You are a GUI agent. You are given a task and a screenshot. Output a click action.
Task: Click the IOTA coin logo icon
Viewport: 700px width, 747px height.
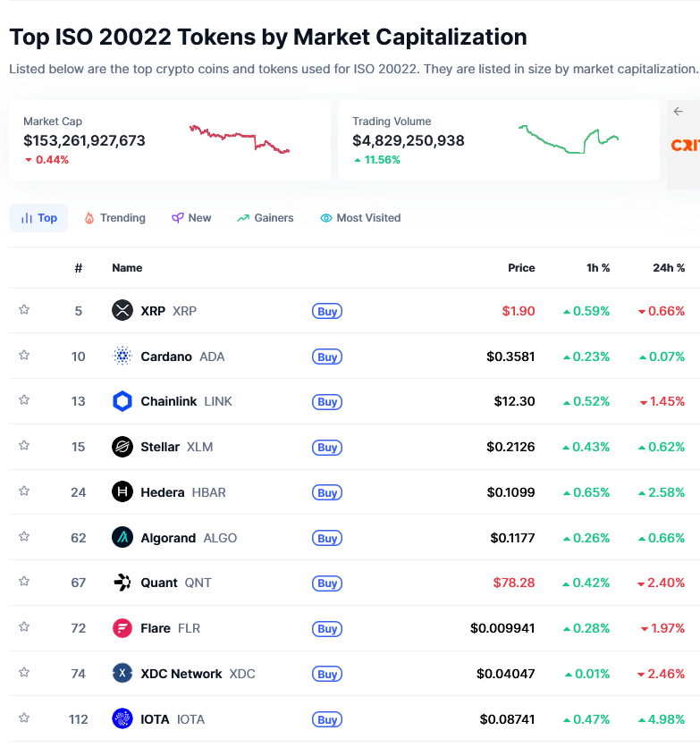pyautogui.click(x=122, y=718)
